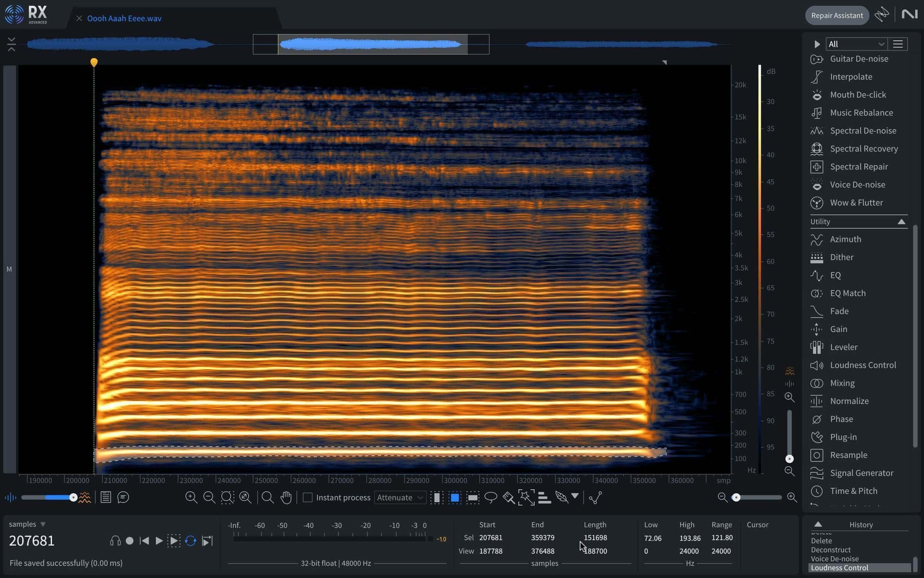
Task: Select the Brush selection tool
Action: click(508, 497)
